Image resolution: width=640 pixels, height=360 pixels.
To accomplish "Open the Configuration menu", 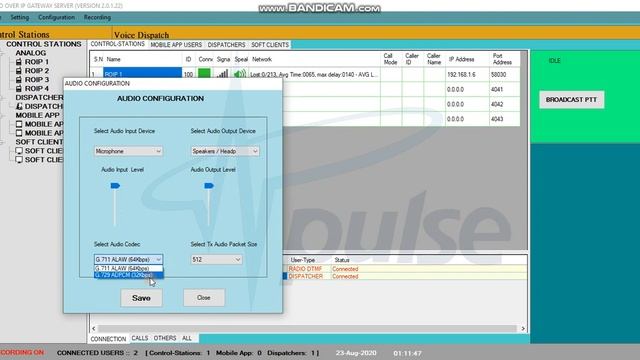I will click(56, 18).
